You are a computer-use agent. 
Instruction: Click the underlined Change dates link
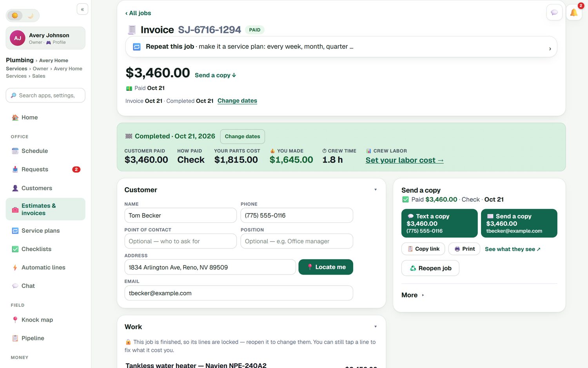(x=237, y=101)
